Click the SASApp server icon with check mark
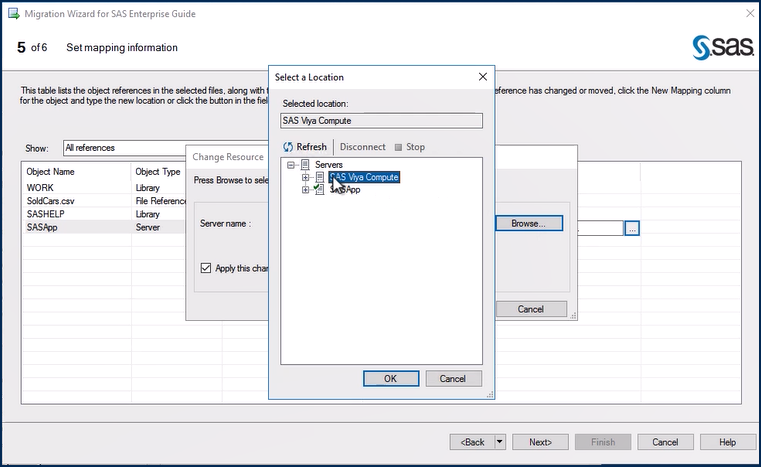Screen dimensions: 761x467 coord(319,189)
